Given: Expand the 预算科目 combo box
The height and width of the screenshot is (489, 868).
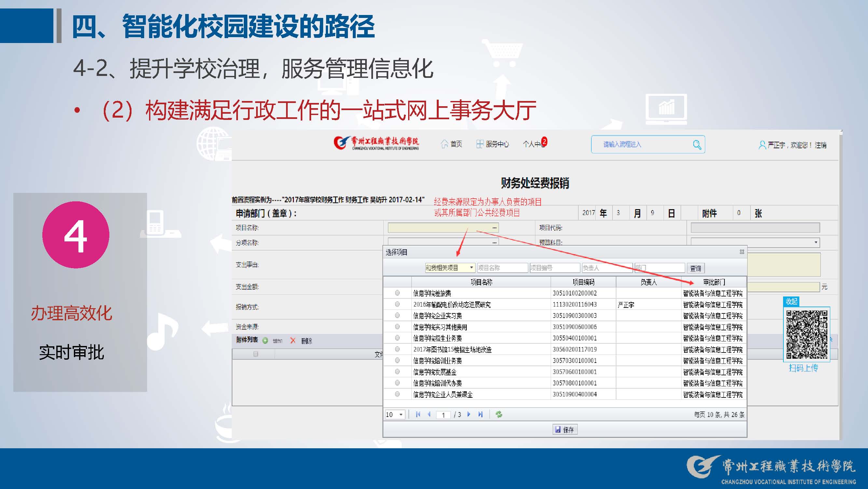Looking at the screenshot, I should pos(815,242).
